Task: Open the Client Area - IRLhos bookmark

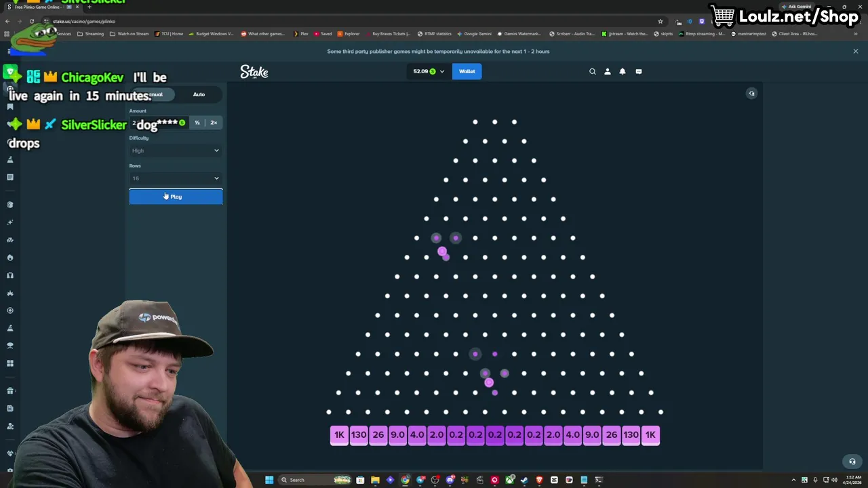Action: (795, 33)
